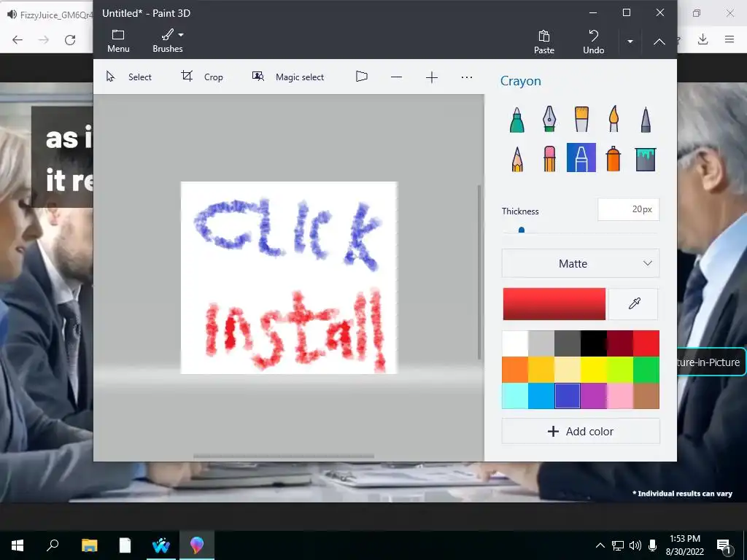The width and height of the screenshot is (747, 560).
Task: Zoom in with the plus icon
Action: [x=432, y=77]
